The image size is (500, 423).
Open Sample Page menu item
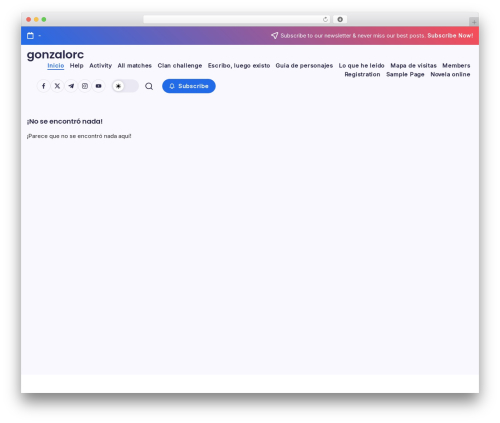point(405,74)
